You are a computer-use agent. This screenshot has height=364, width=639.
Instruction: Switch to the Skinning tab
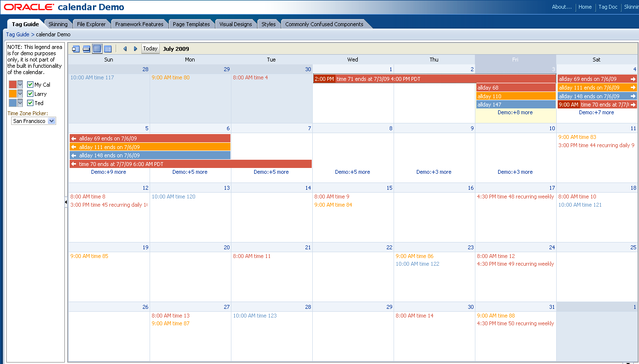click(58, 24)
